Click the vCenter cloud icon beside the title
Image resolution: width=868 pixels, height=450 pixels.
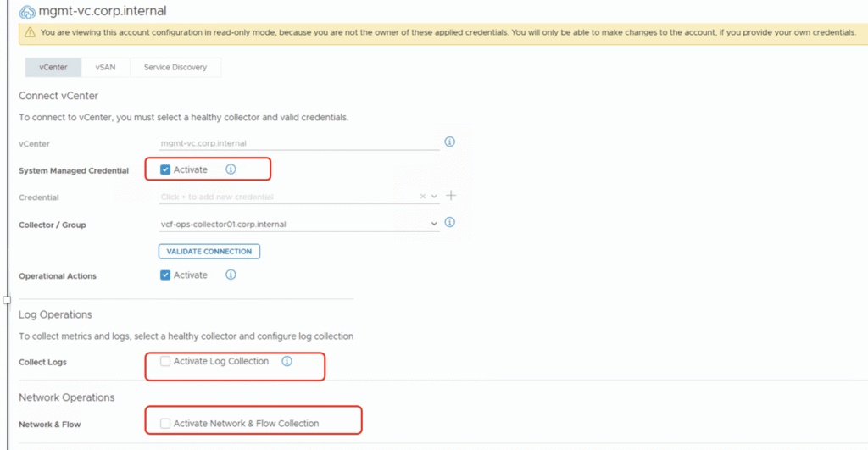pyautogui.click(x=27, y=11)
